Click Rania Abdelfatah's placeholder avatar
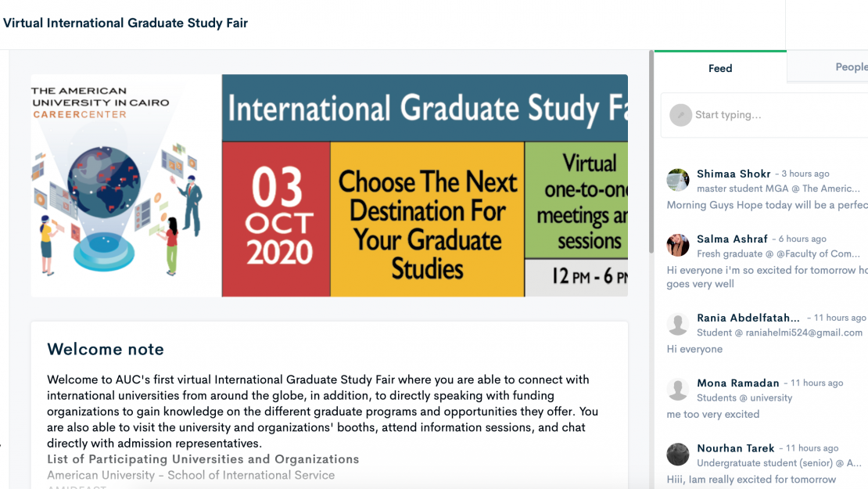The width and height of the screenshot is (868, 489). pyautogui.click(x=677, y=324)
